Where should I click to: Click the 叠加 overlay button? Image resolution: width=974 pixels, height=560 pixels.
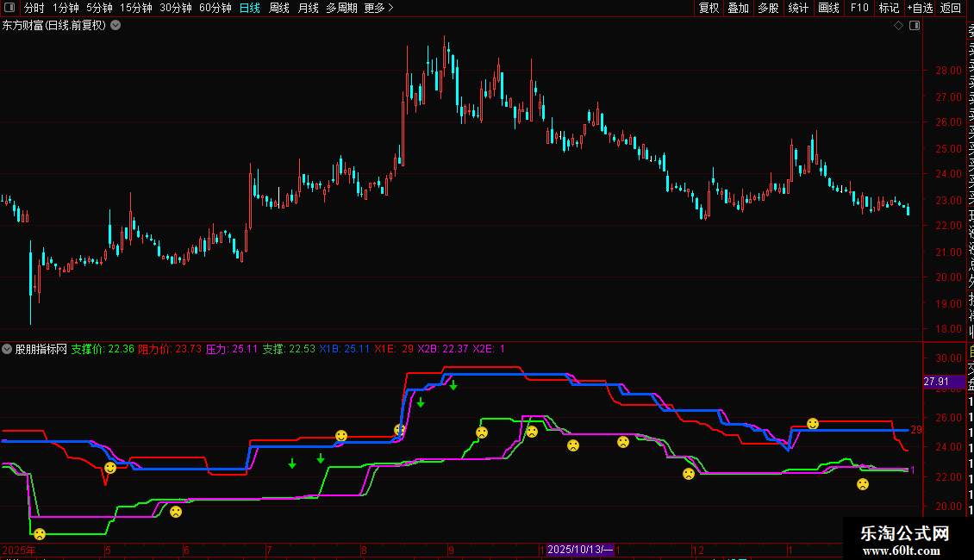point(738,8)
